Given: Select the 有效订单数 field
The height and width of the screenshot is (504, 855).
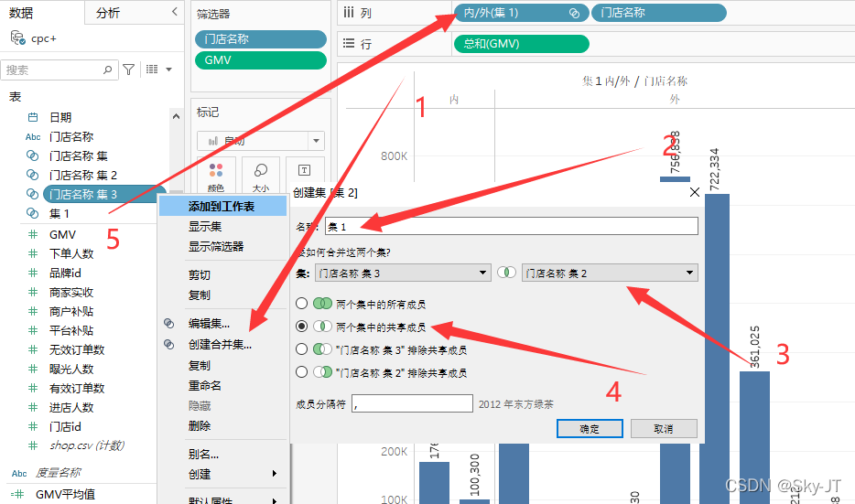Looking at the screenshot, I should click(77, 388).
